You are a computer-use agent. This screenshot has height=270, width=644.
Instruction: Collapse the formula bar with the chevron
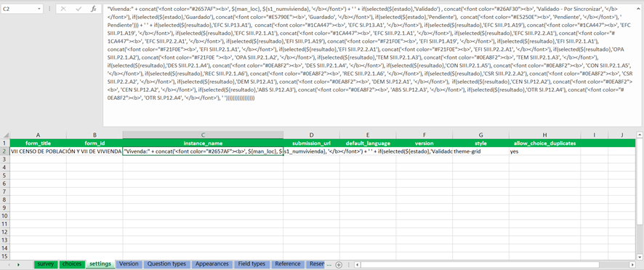click(639, 8)
